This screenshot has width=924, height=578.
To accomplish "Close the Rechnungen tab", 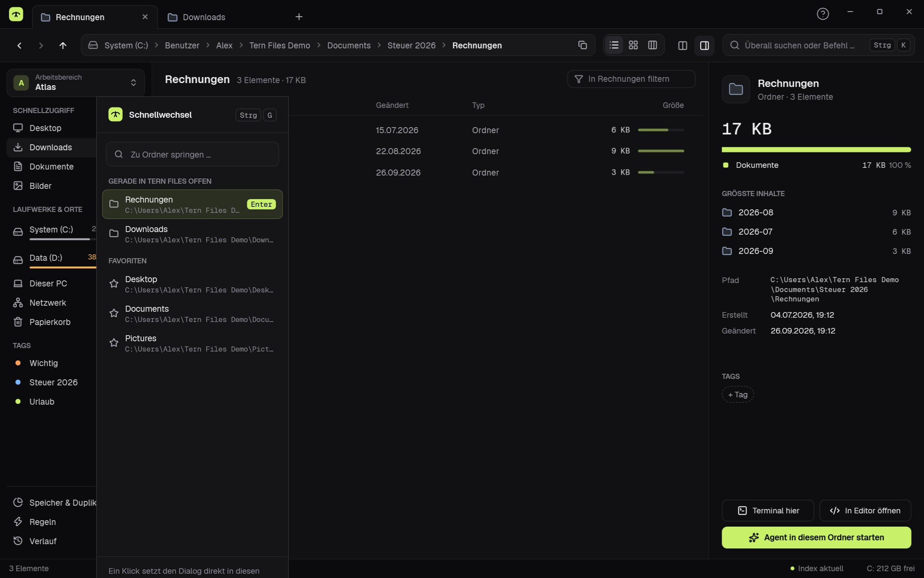I will point(145,17).
